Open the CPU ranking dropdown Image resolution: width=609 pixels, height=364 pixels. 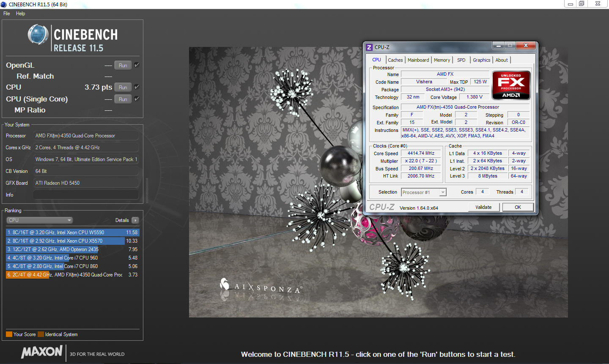pyautogui.click(x=40, y=220)
